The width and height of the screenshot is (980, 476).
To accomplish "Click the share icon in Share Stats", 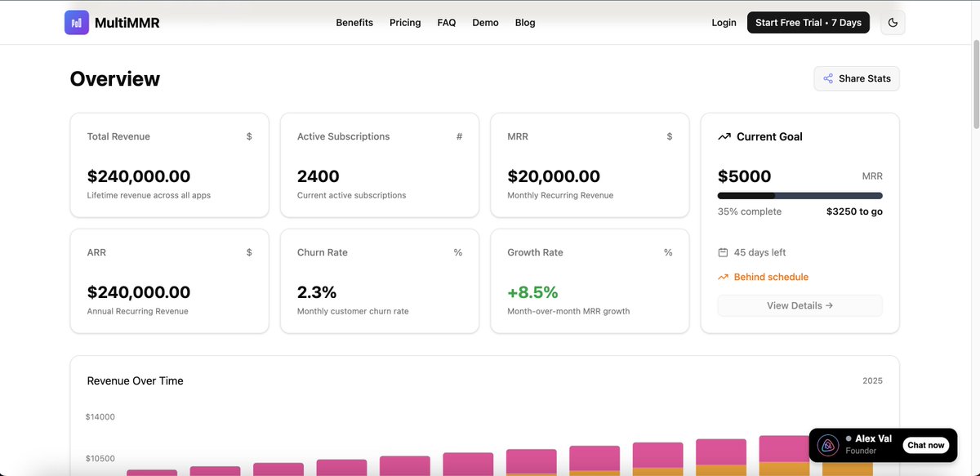I will (828, 78).
